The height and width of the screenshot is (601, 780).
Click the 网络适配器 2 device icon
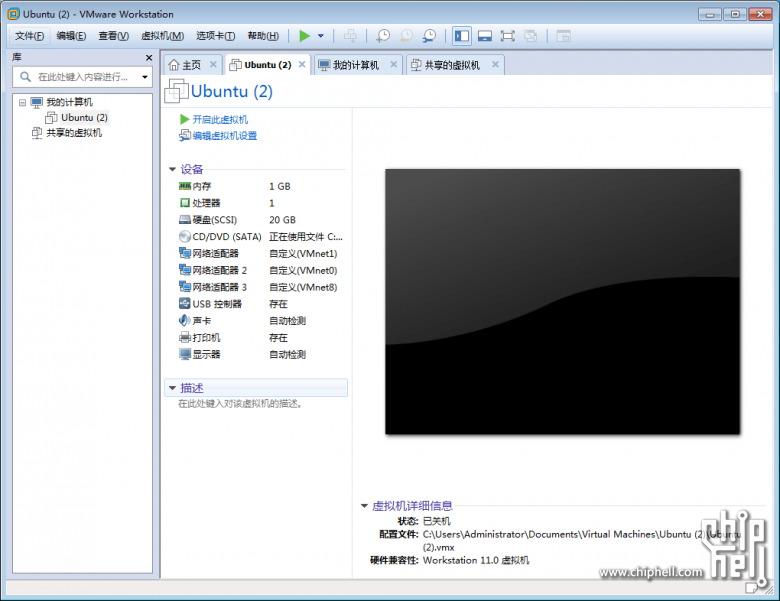click(x=185, y=270)
